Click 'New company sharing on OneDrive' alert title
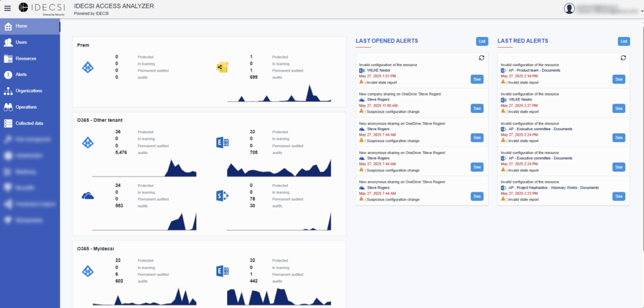Image resolution: width=644 pixels, height=308 pixels. point(401,94)
